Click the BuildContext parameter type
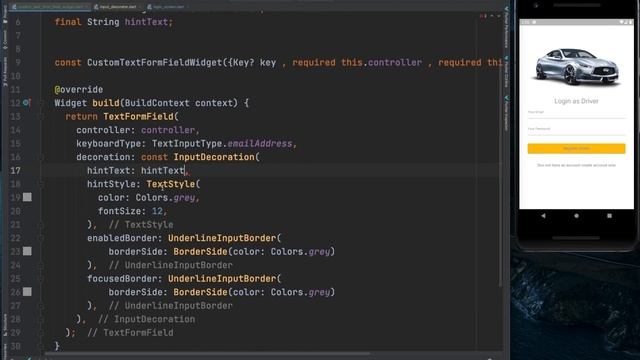 pyautogui.click(x=157, y=103)
